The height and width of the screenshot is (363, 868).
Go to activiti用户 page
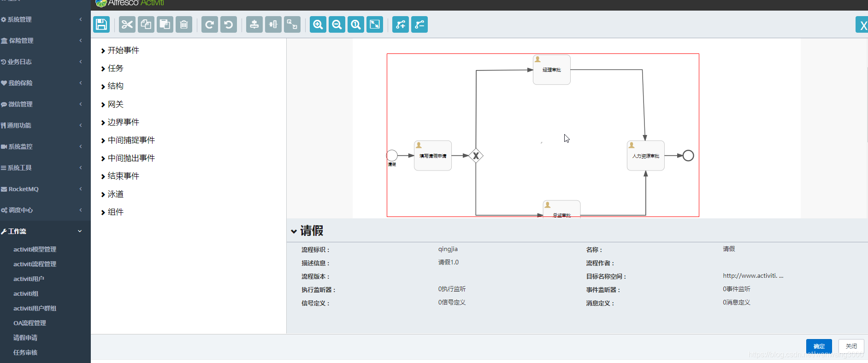pyautogui.click(x=29, y=279)
